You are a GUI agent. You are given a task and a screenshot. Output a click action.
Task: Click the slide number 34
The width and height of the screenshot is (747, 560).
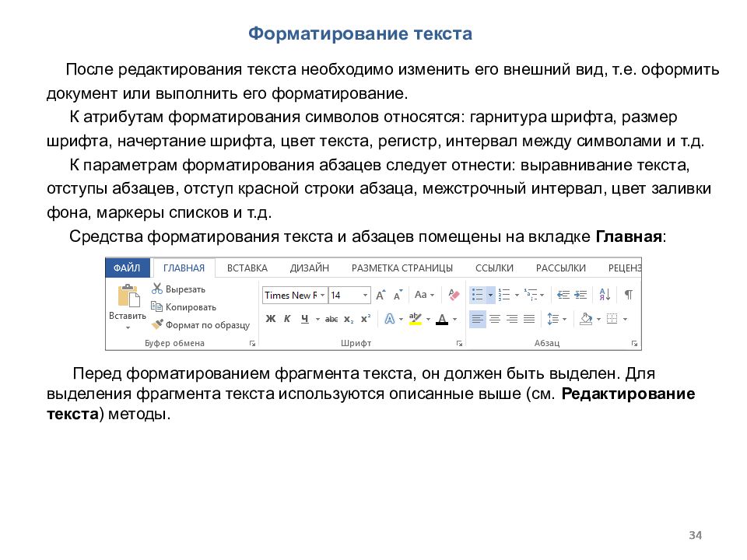point(696,535)
